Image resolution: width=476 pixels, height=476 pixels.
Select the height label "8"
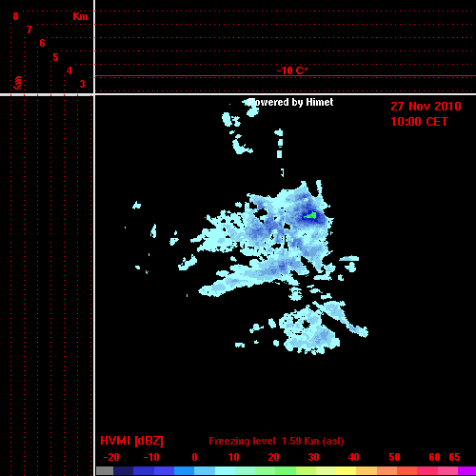click(x=15, y=16)
